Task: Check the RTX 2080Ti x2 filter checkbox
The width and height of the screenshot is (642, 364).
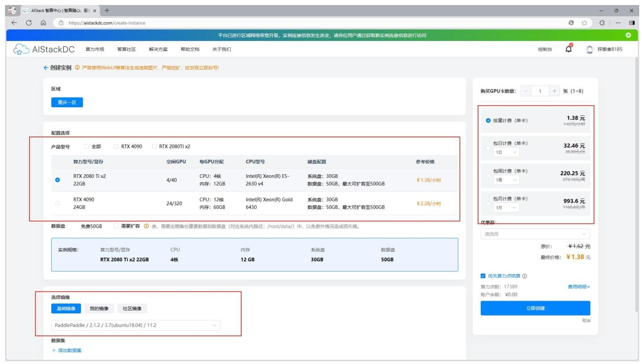Action: pos(154,147)
